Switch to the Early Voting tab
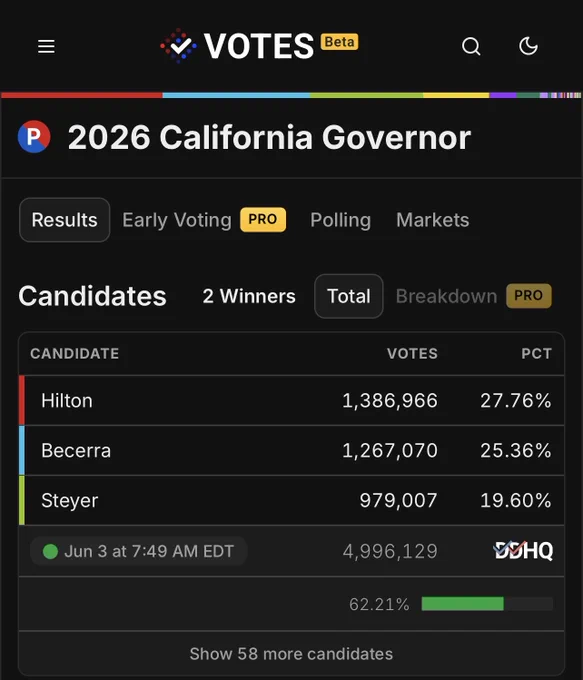Image resolution: width=583 pixels, height=680 pixels. click(177, 220)
